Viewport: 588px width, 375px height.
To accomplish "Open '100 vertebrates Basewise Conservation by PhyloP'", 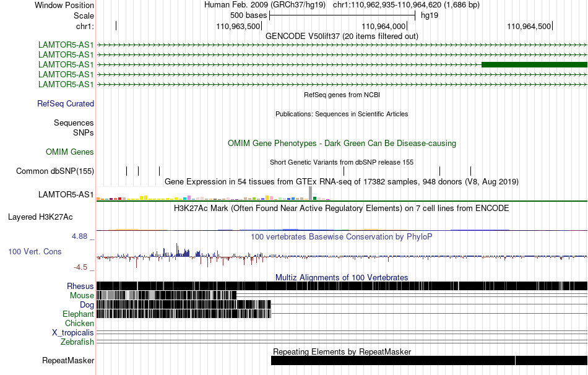I will pyautogui.click(x=342, y=236).
